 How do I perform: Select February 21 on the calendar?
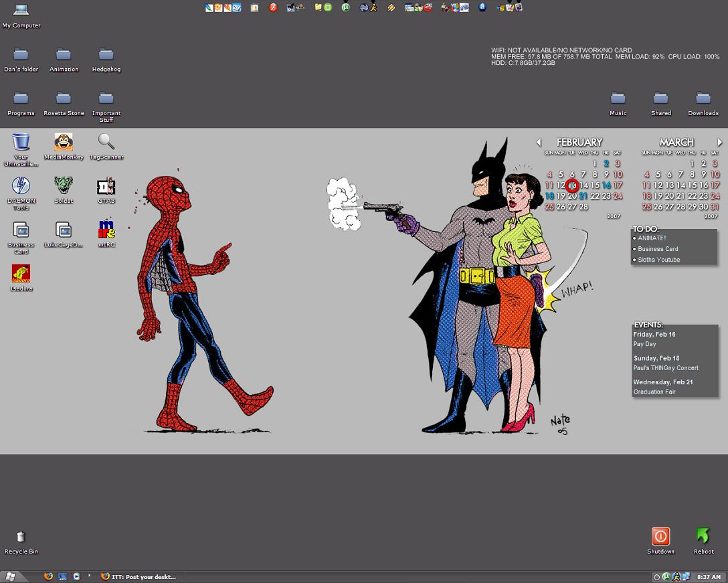(x=583, y=196)
